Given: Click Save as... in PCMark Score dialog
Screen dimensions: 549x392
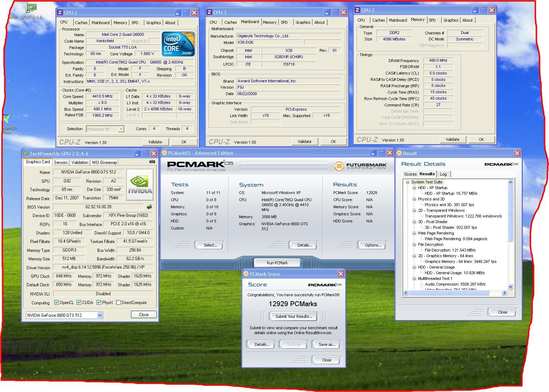Looking at the screenshot, I should point(327,344).
